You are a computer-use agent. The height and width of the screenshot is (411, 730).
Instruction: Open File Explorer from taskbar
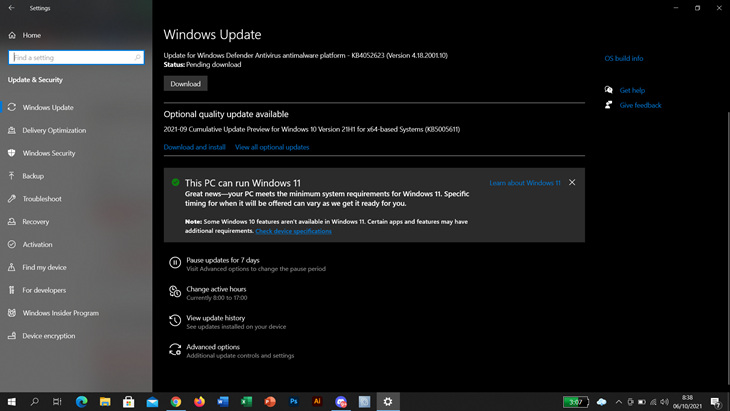tap(105, 402)
